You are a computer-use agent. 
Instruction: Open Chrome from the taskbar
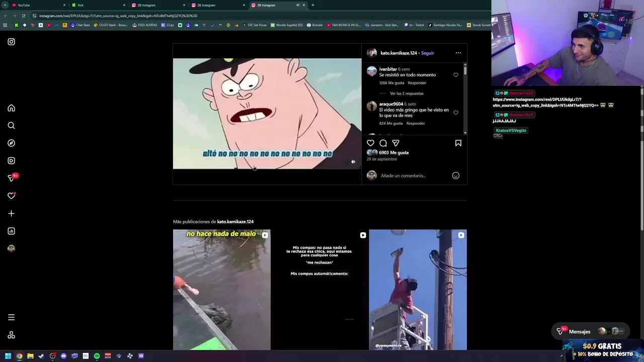click(x=19, y=356)
